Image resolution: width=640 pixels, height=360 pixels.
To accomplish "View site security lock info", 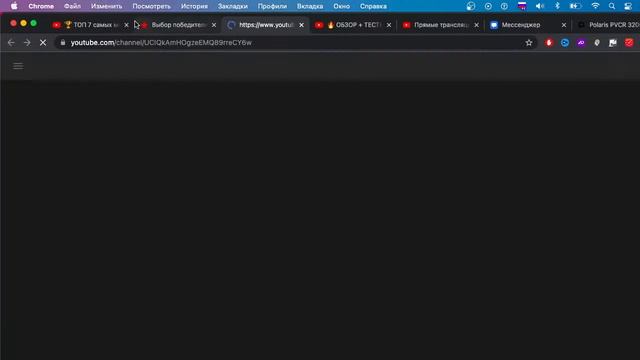I will pos(62,42).
